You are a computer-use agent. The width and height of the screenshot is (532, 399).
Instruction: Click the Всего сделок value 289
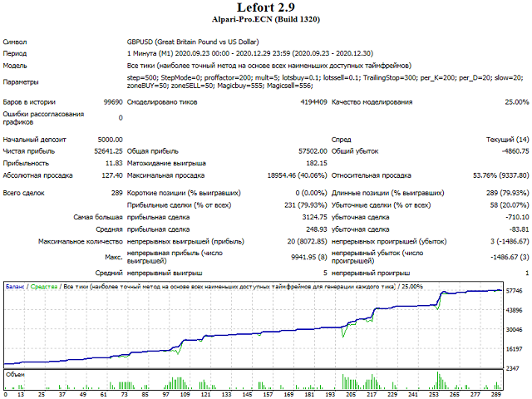click(x=116, y=193)
